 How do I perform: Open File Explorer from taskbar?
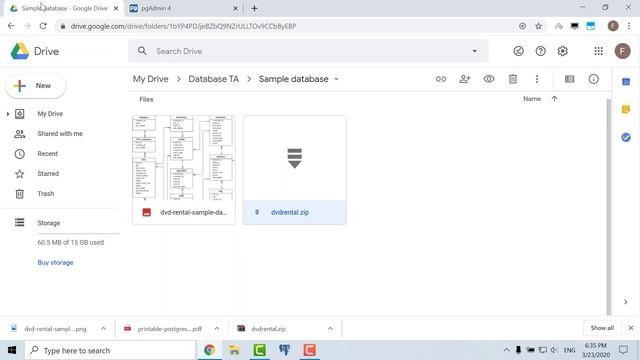[x=234, y=350]
